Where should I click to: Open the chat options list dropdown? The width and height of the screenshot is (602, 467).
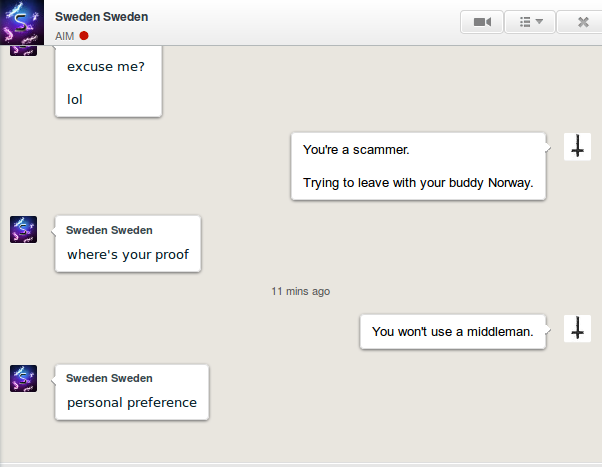coord(530,22)
